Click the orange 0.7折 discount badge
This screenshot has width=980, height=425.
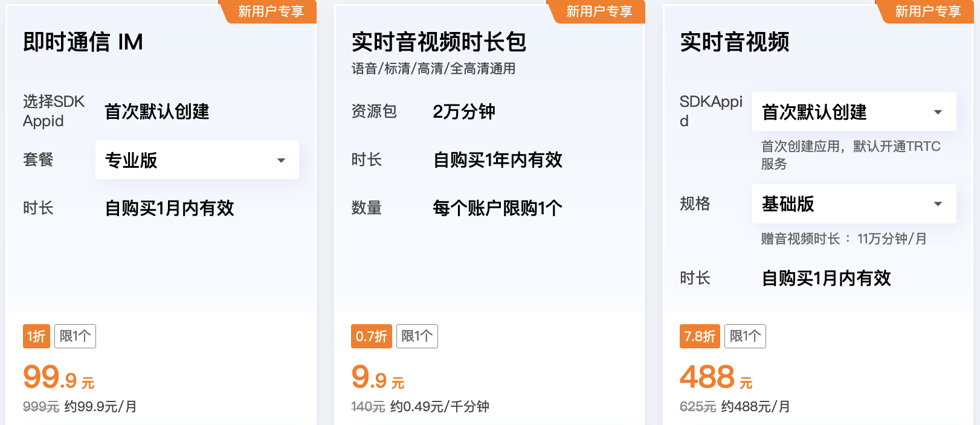tap(371, 336)
